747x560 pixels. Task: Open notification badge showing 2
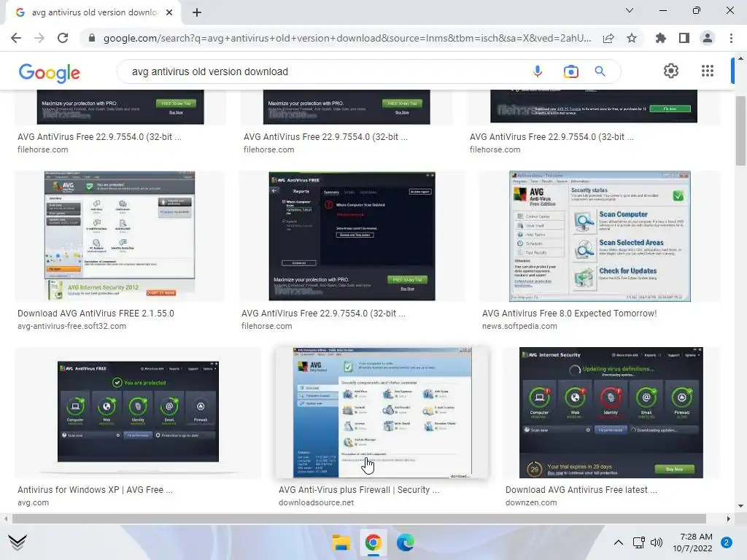tap(727, 542)
